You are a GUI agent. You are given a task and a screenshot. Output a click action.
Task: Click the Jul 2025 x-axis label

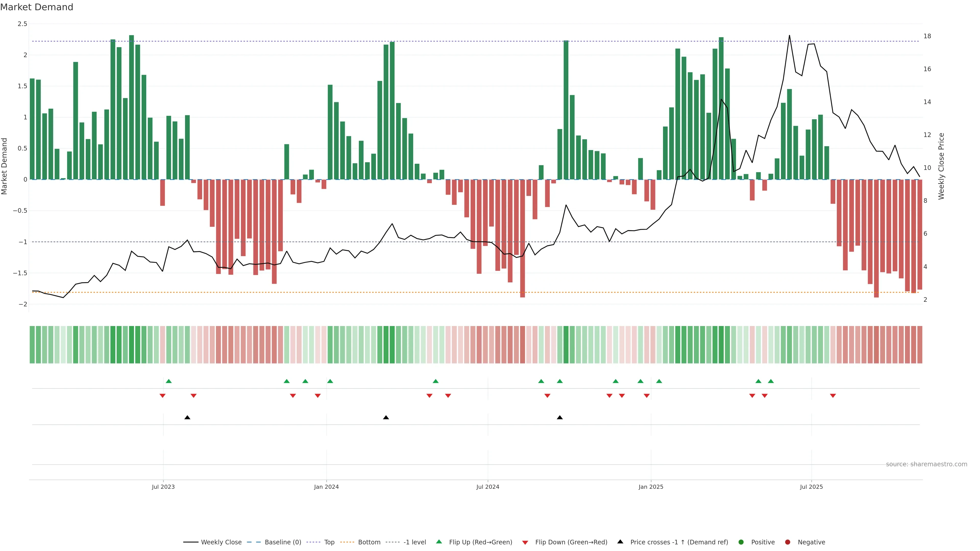pos(811,487)
